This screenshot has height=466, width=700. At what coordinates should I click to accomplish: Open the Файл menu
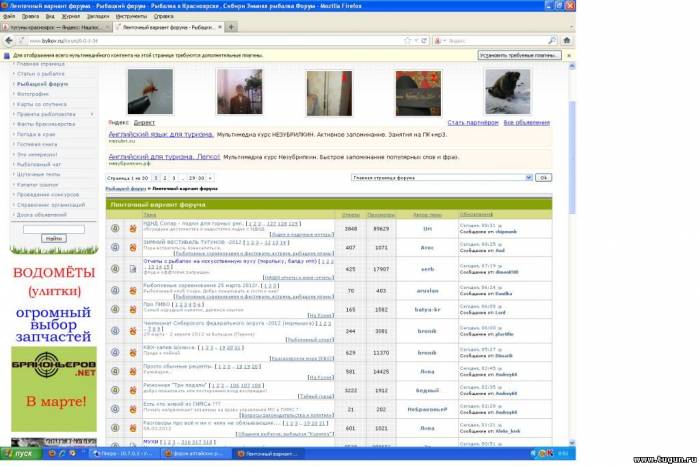pos(9,16)
